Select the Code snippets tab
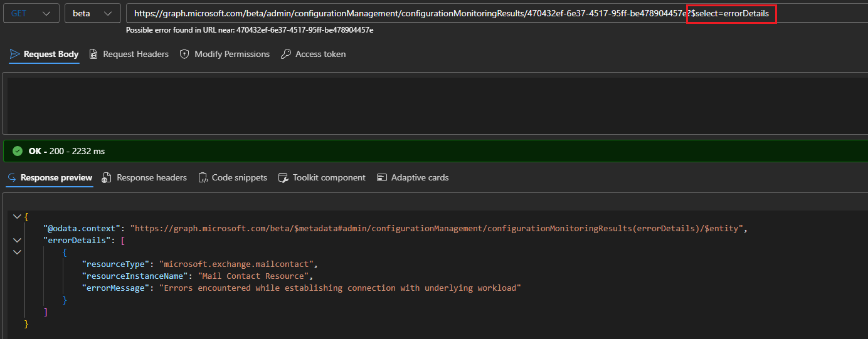 239,178
